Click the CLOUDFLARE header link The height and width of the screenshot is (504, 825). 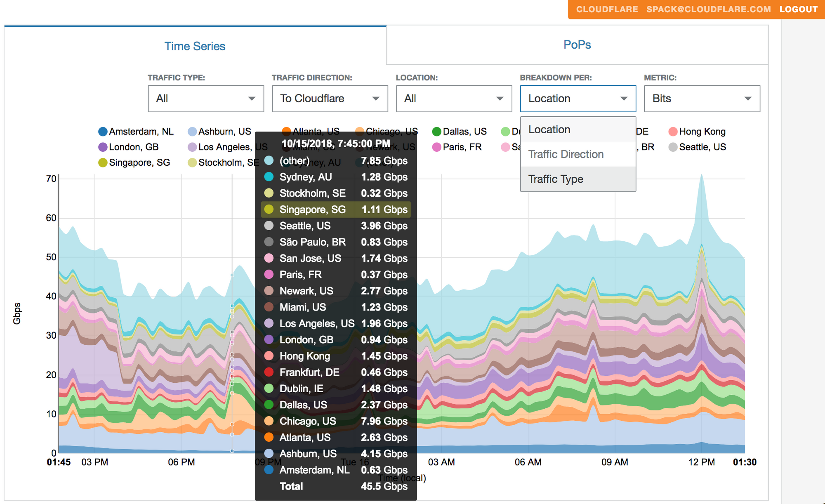click(607, 9)
